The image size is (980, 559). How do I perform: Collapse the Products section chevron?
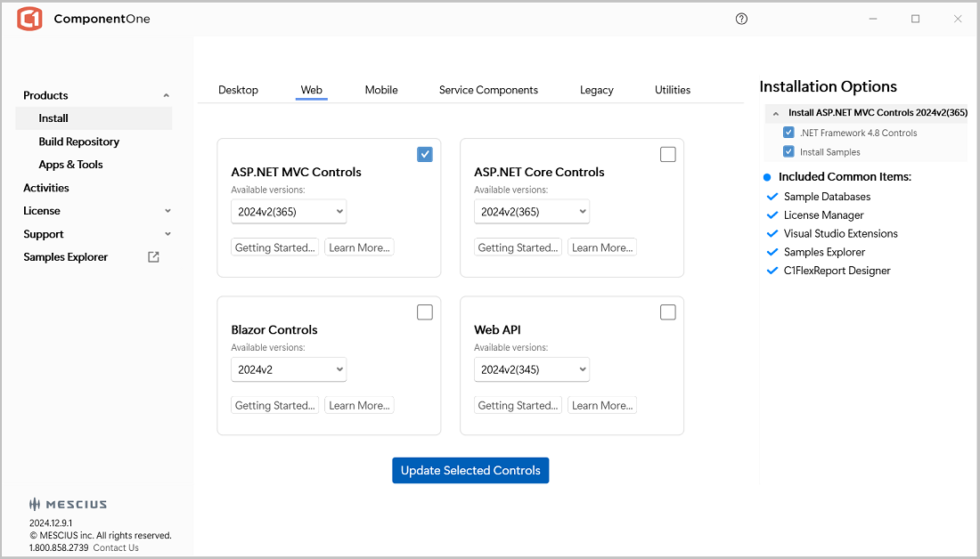(x=167, y=95)
